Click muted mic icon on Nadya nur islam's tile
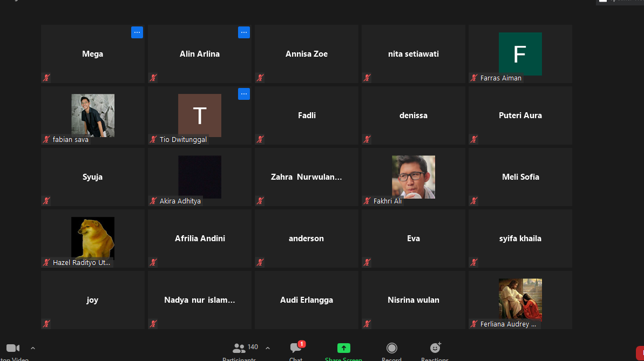Screen dimensions: 644x361 pos(153,324)
